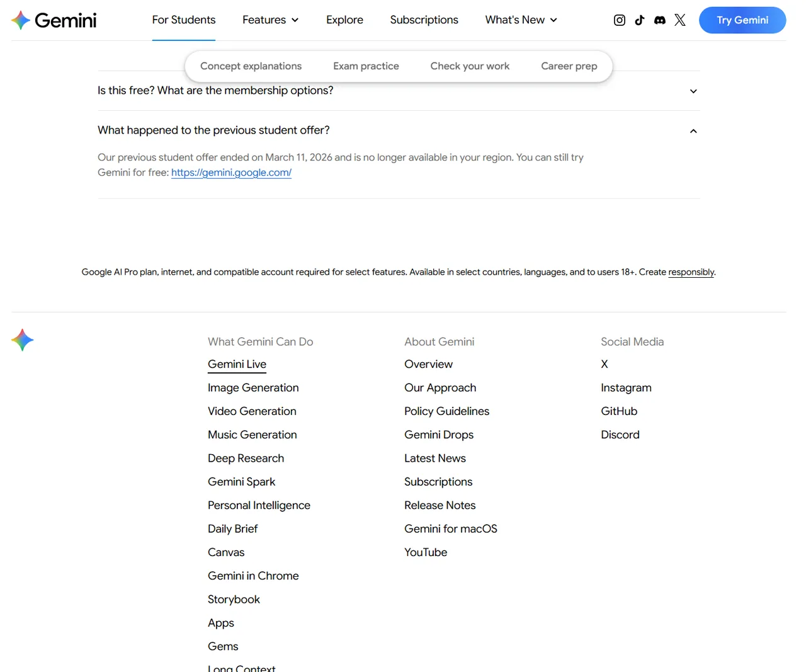The width and height of the screenshot is (806, 672).
Task: Open the YouTube footer link
Action: point(426,552)
